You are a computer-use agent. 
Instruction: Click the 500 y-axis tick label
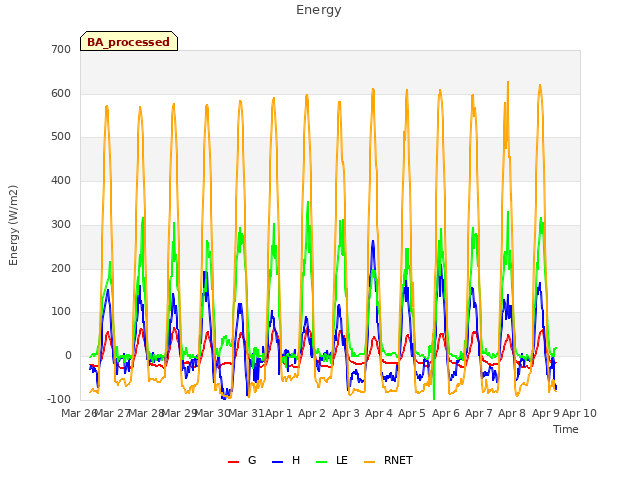61,137
